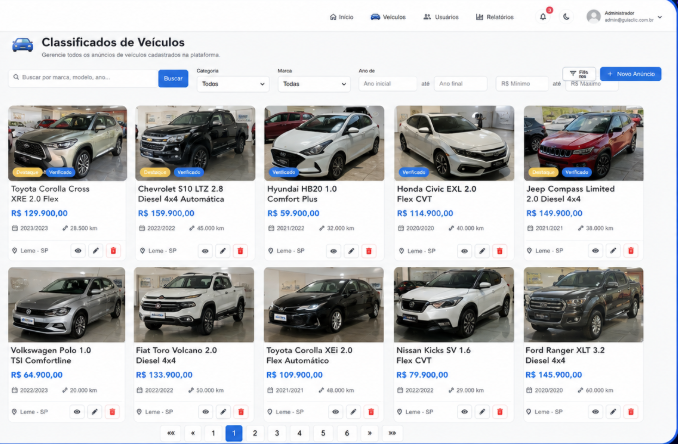Open the white Fiat Toro photo
The height and width of the screenshot is (444, 678).
(194, 305)
